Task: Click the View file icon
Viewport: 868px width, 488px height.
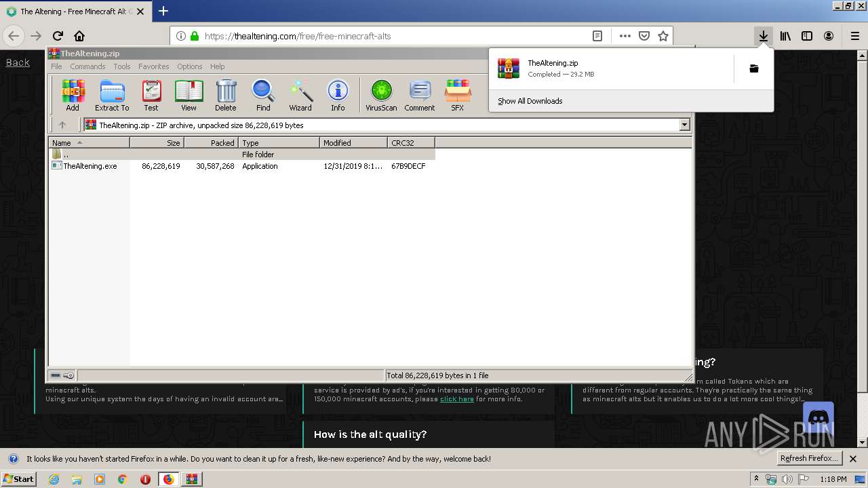Action: pos(189,95)
